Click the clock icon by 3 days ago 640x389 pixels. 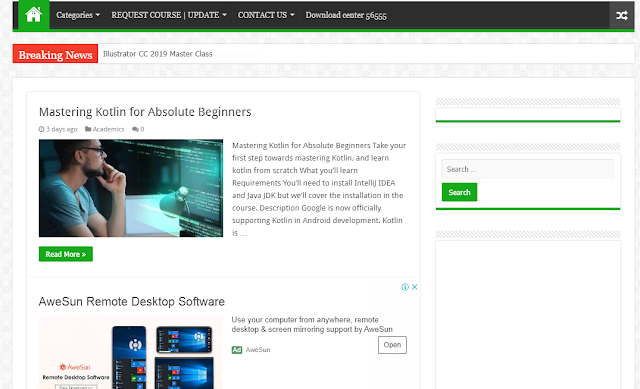41,129
